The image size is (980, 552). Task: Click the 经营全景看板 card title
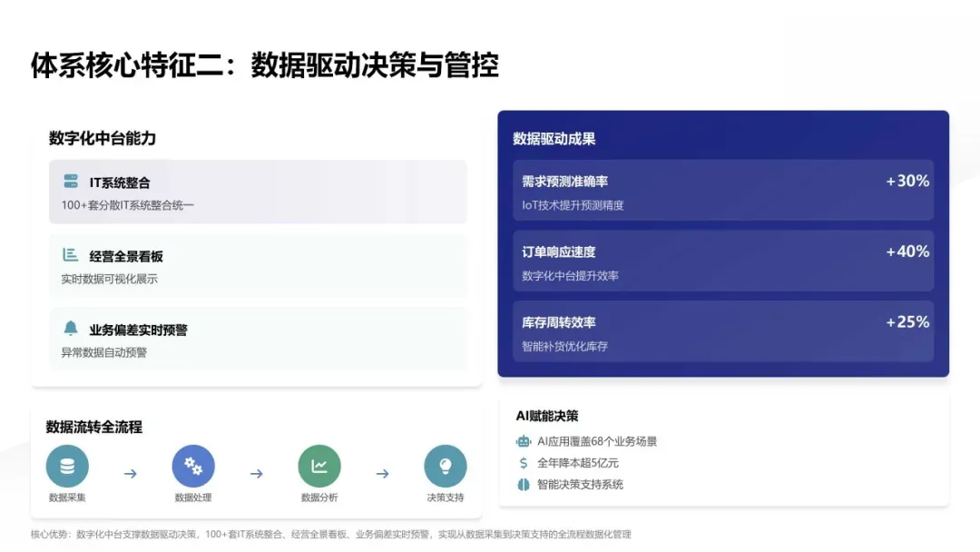click(126, 256)
